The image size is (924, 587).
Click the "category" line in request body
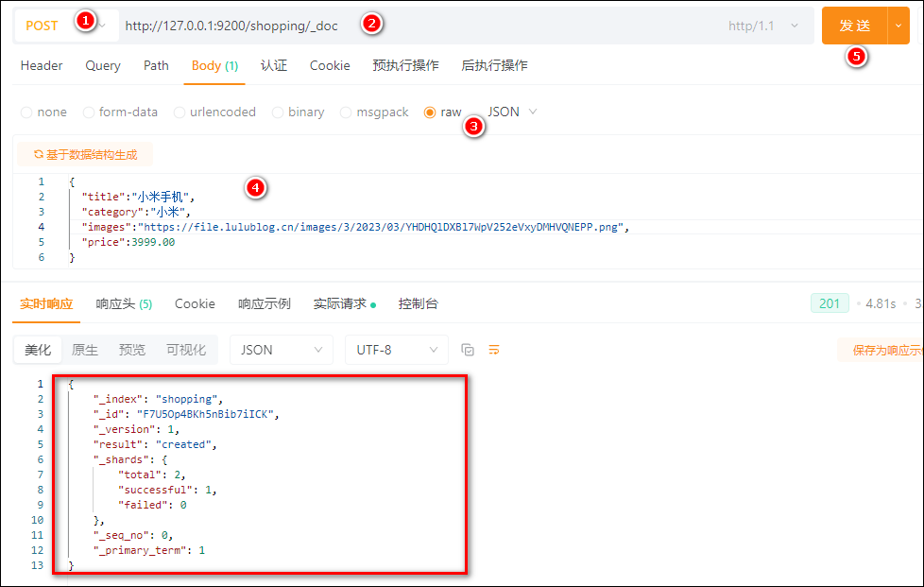coord(136,212)
